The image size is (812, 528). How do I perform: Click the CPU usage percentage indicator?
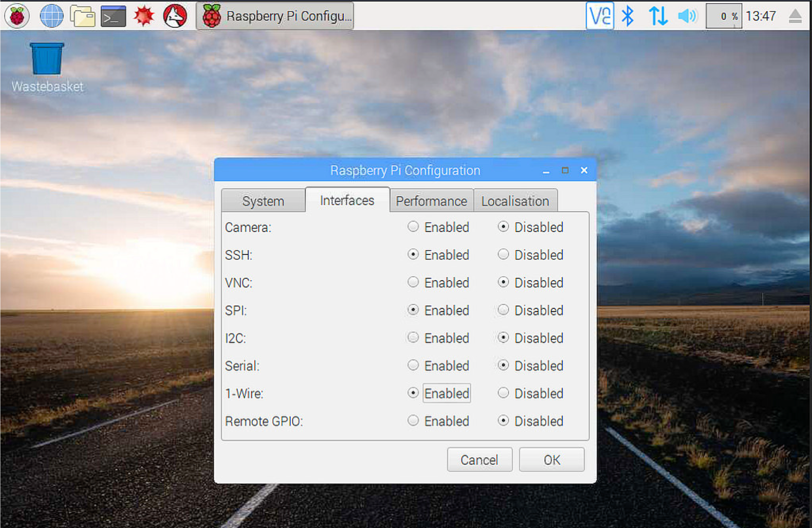[x=723, y=15]
